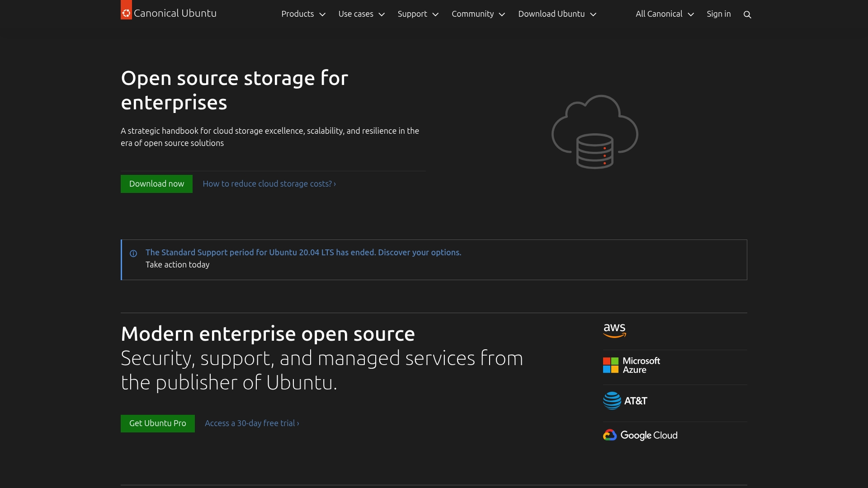This screenshot has width=868, height=488.
Task: Expand the Download Ubuntu dropdown
Action: [557, 14]
